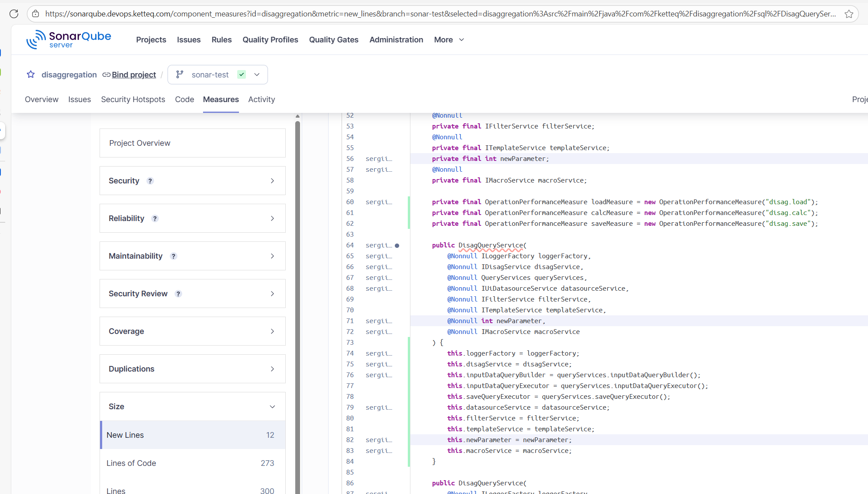Bookmark page with star icon in address bar
This screenshot has width=868, height=494.
click(849, 14)
